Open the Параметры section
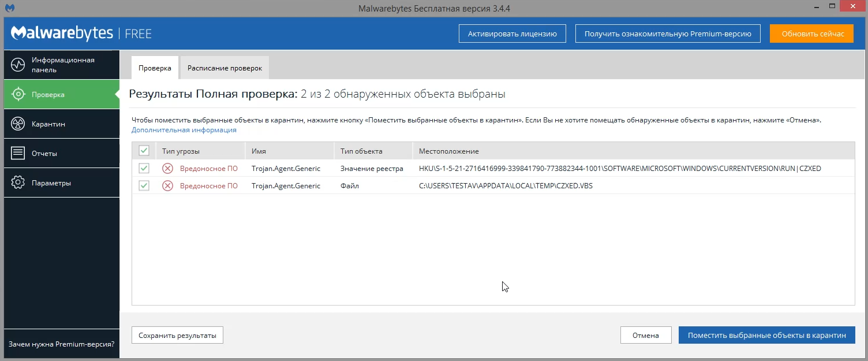Image resolution: width=868 pixels, height=361 pixels. [x=62, y=183]
